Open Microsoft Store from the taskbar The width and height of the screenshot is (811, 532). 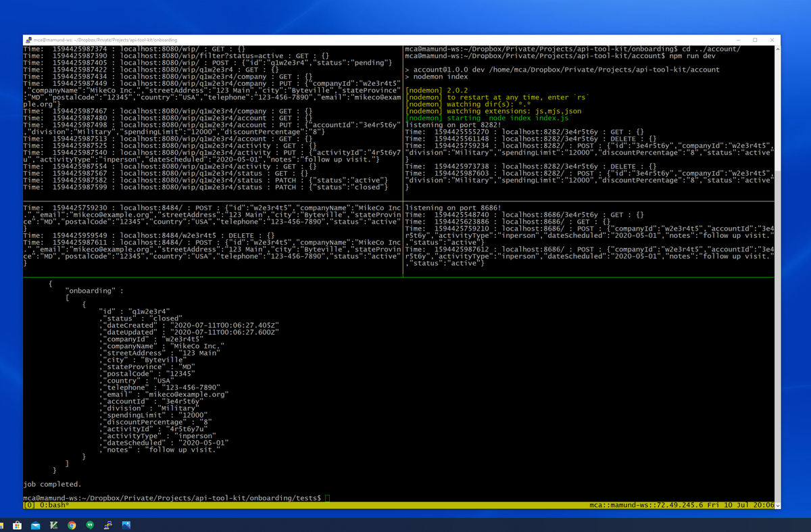pyautogui.click(x=17, y=525)
